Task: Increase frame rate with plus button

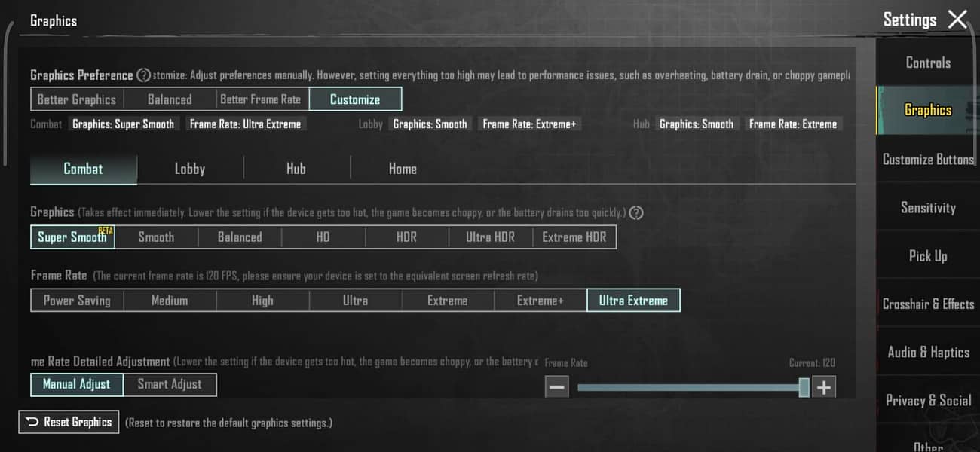Action: [x=824, y=388]
